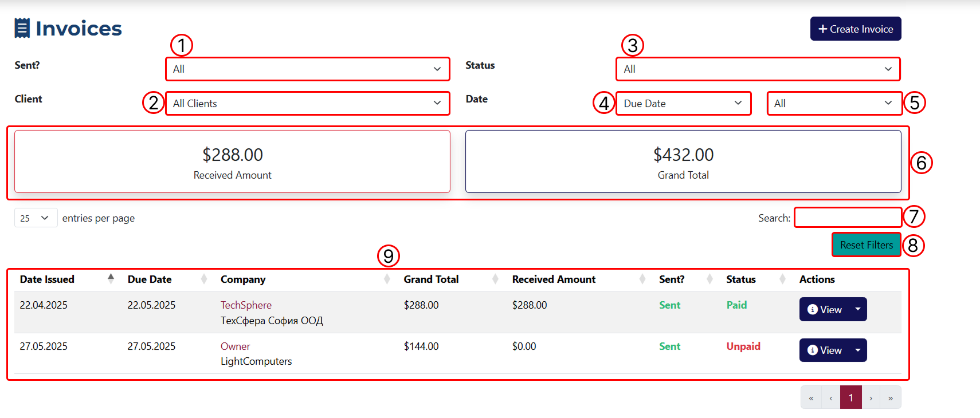Click the $432.00 Grand Total card
This screenshot has width=980, height=418.
[683, 161]
